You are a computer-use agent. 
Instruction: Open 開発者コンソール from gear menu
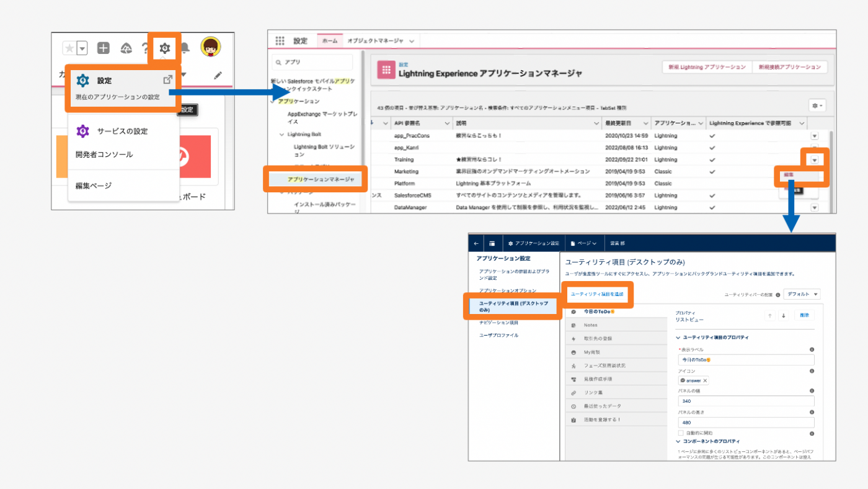point(104,155)
